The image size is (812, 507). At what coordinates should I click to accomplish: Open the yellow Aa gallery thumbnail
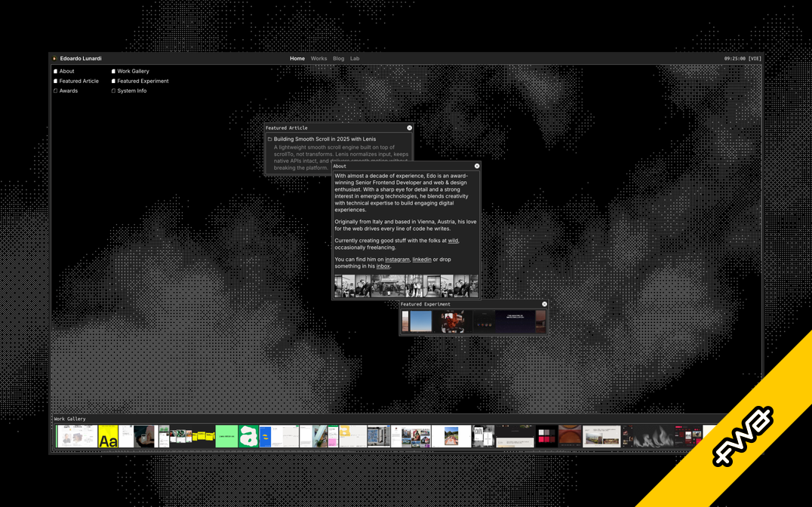[x=108, y=437]
